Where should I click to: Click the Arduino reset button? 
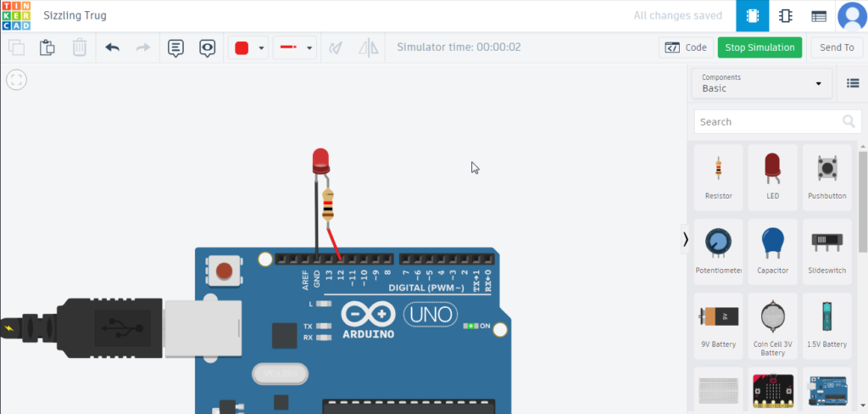(x=224, y=271)
